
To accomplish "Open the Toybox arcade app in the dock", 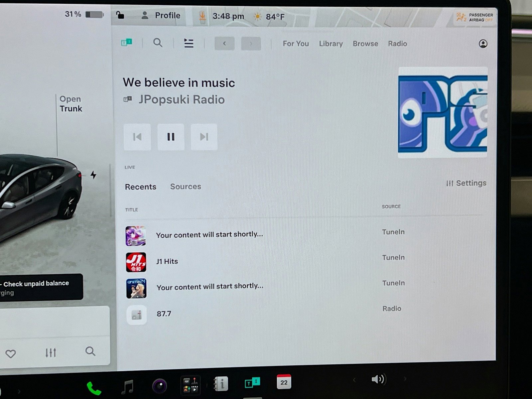I will 191,385.
